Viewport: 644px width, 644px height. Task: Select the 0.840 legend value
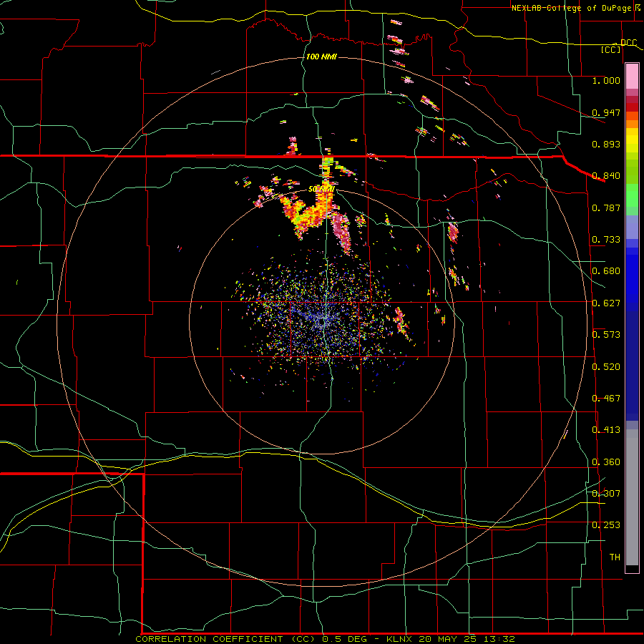coord(606,176)
